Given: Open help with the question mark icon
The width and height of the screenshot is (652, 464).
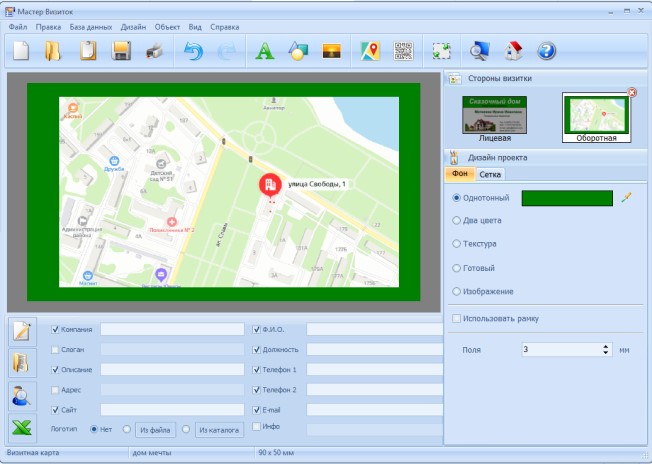Looking at the screenshot, I should 546,52.
